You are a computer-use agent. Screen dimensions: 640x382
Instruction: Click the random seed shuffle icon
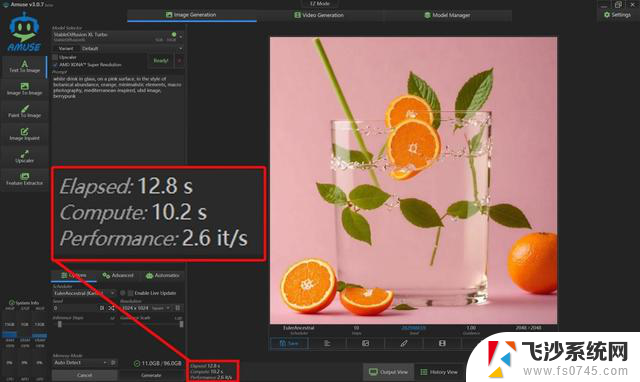(111, 308)
